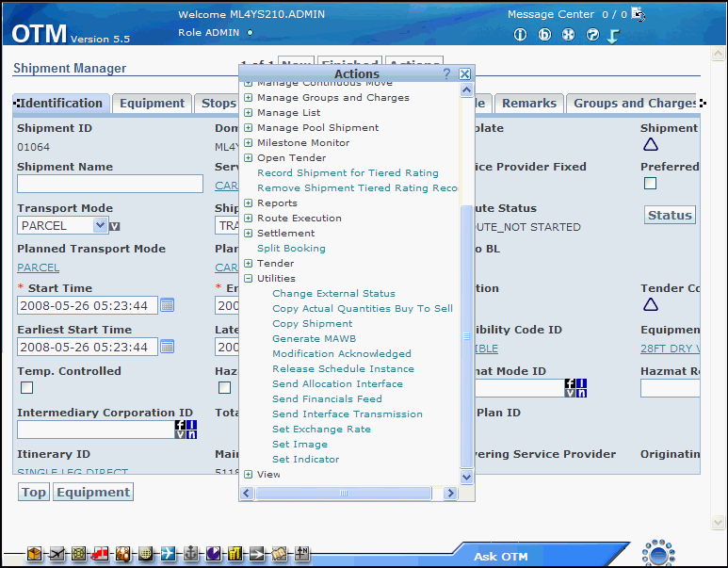Click the Equipment button at bottom
Viewport: 728px width, 568px height.
click(x=93, y=492)
